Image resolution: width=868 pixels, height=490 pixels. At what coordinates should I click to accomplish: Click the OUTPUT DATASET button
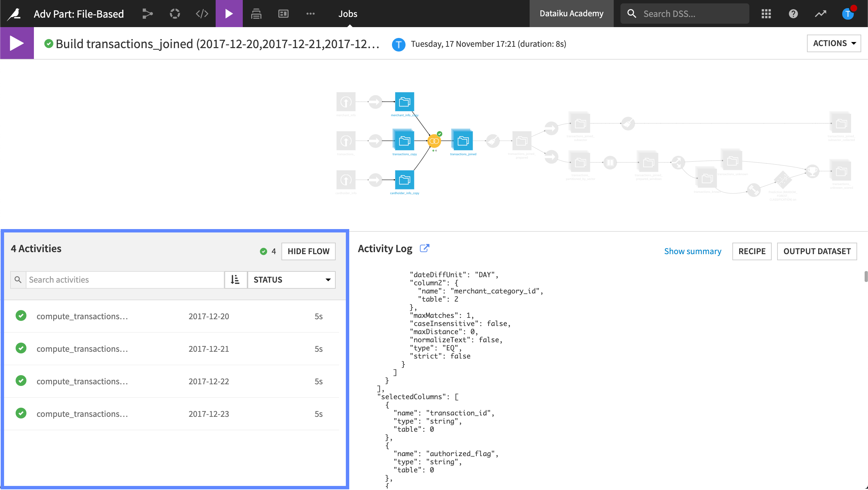pyautogui.click(x=816, y=251)
